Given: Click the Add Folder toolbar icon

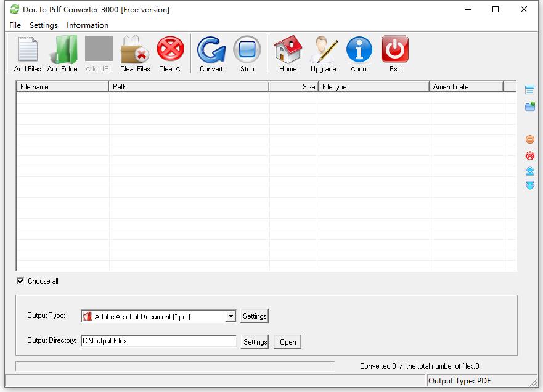Looking at the screenshot, I should [62, 53].
